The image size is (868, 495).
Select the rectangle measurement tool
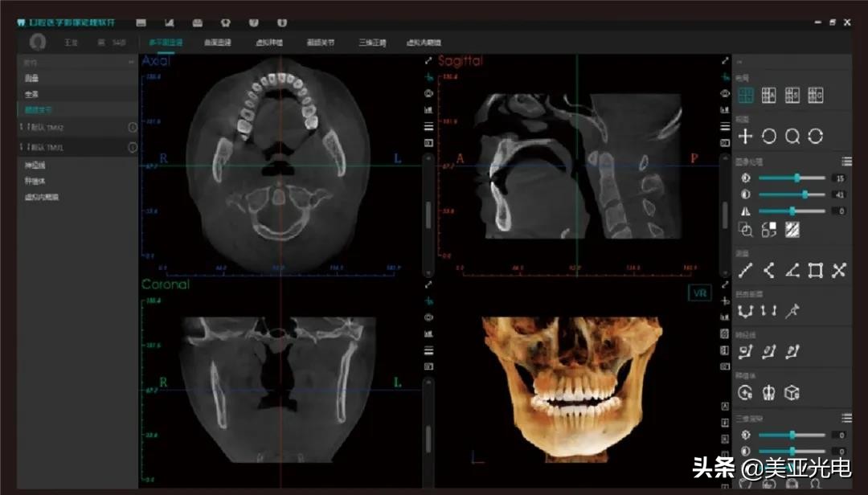[x=816, y=270]
